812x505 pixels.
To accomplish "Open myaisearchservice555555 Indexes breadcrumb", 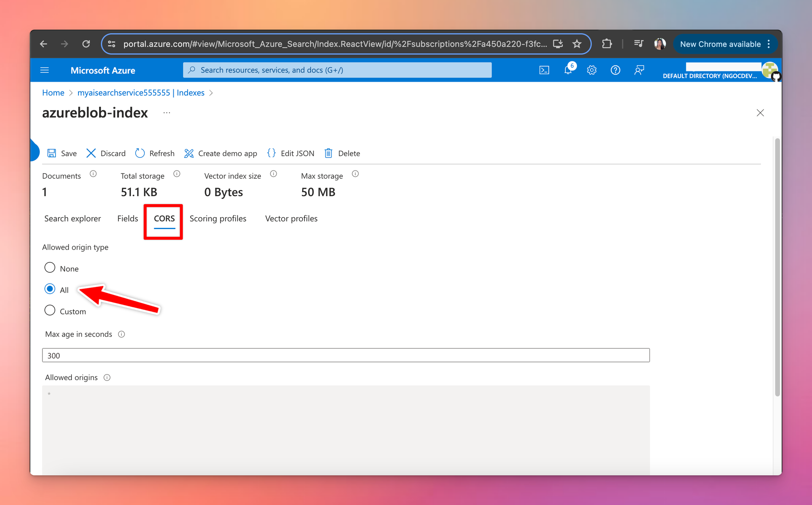I will click(x=141, y=92).
